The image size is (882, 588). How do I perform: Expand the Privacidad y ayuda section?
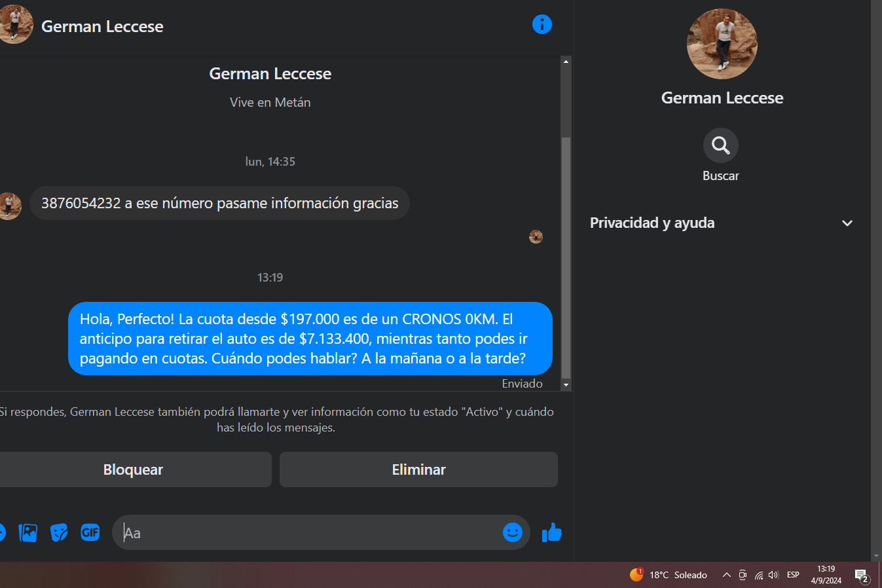[x=721, y=223]
